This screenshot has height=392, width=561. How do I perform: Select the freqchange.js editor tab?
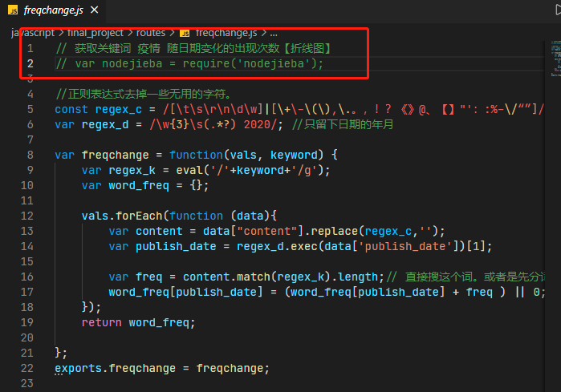click(x=53, y=10)
